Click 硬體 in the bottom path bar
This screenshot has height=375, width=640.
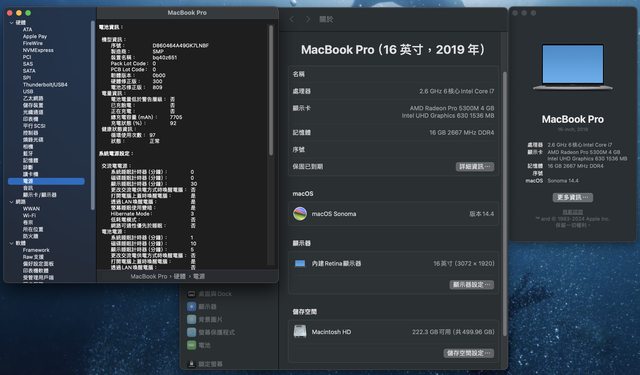point(180,276)
